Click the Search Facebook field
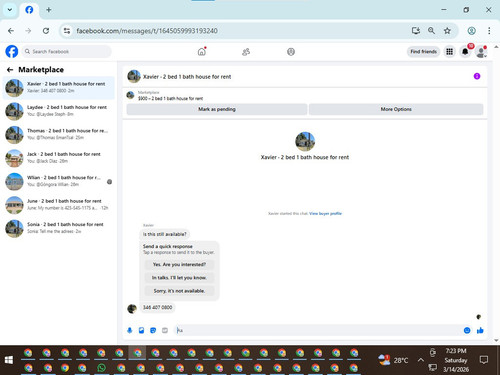The image size is (500, 375). (67, 52)
